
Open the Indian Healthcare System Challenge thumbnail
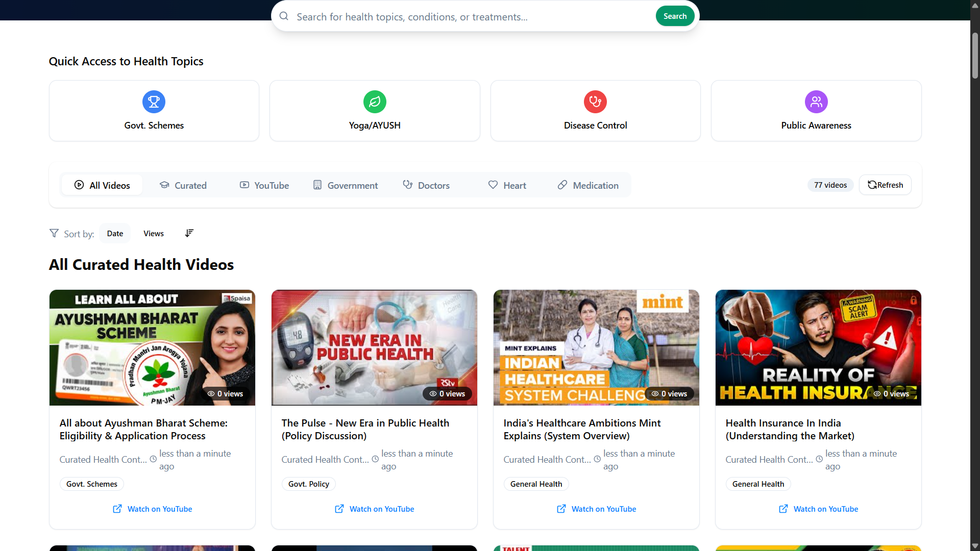tap(596, 347)
